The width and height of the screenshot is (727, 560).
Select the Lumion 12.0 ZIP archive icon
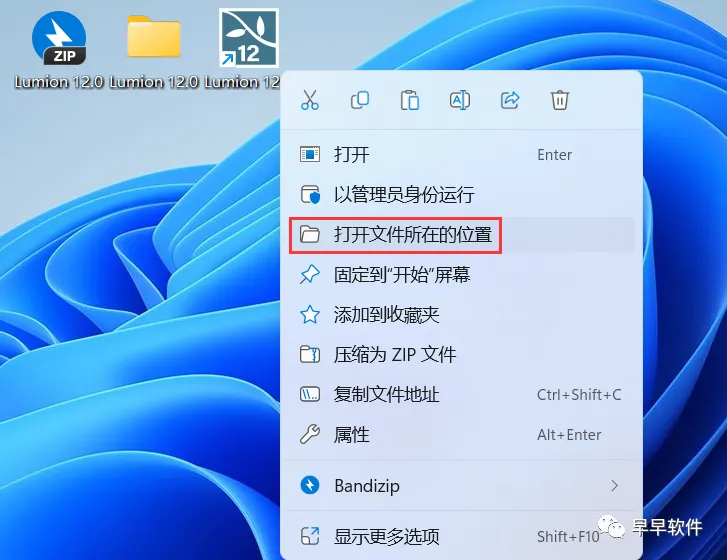pyautogui.click(x=59, y=49)
